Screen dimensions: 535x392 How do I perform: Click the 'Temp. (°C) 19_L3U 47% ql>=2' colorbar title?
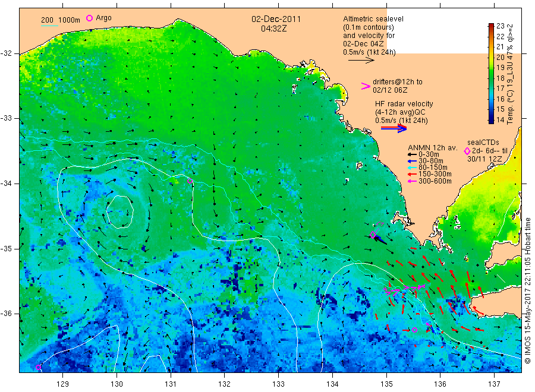[510, 74]
